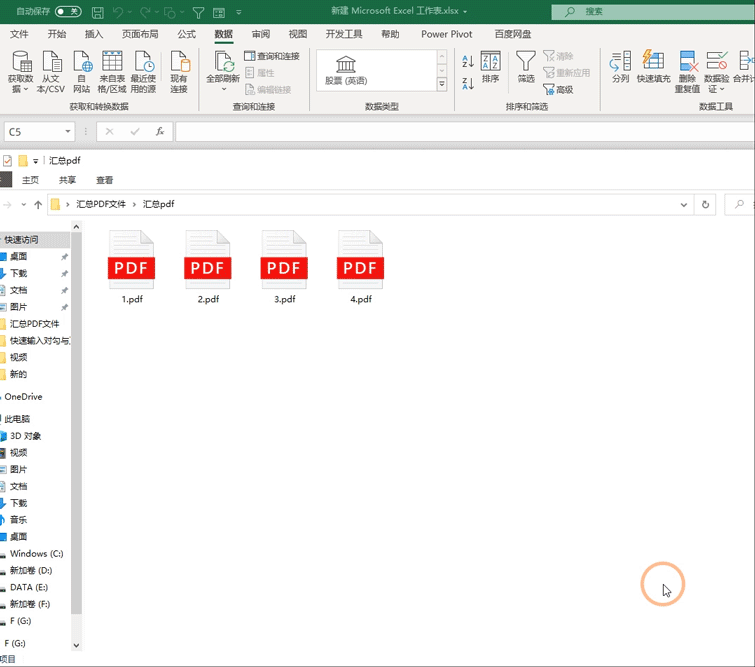This screenshot has width=755, height=667.
Task: Refresh the Explorer folder view
Action: tap(705, 205)
